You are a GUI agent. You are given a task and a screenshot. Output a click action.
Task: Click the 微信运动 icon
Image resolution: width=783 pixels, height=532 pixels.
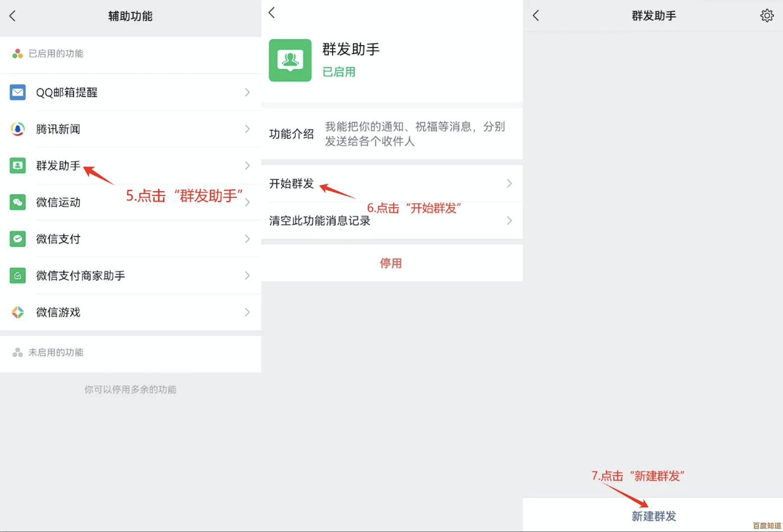click(x=18, y=202)
